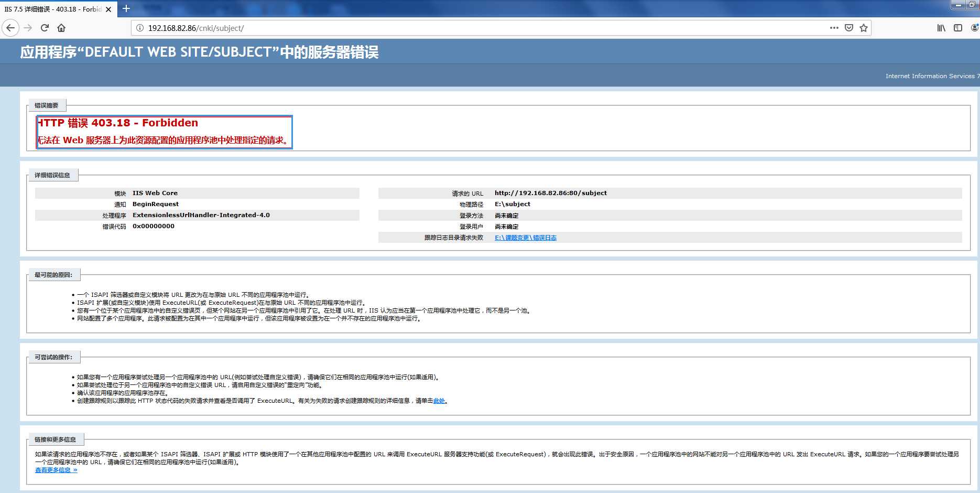
Task: Open the browser home page
Action: pos(61,28)
